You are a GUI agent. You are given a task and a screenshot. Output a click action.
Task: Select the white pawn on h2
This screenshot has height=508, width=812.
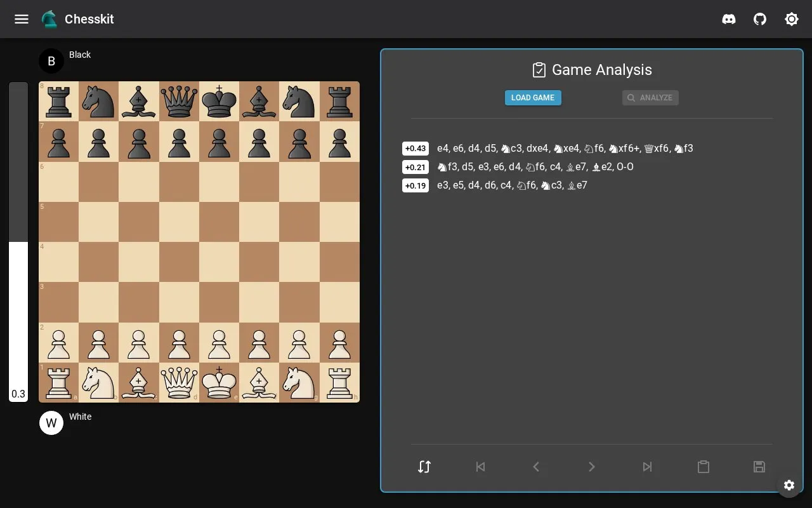click(x=339, y=342)
